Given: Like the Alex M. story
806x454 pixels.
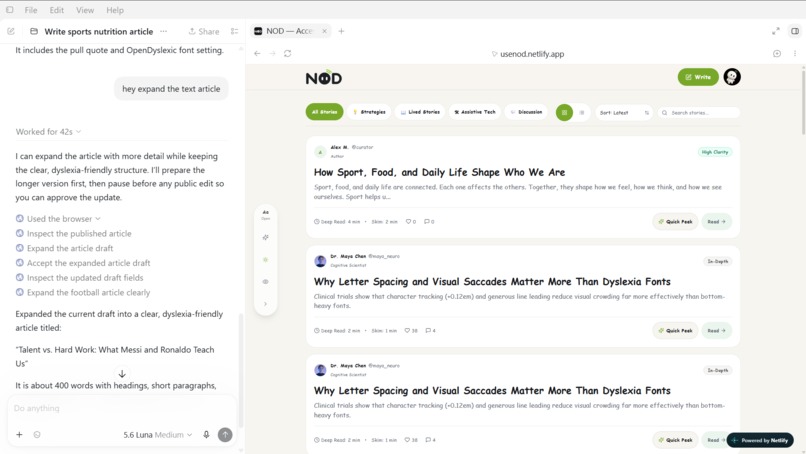Looking at the screenshot, I should [x=410, y=222].
